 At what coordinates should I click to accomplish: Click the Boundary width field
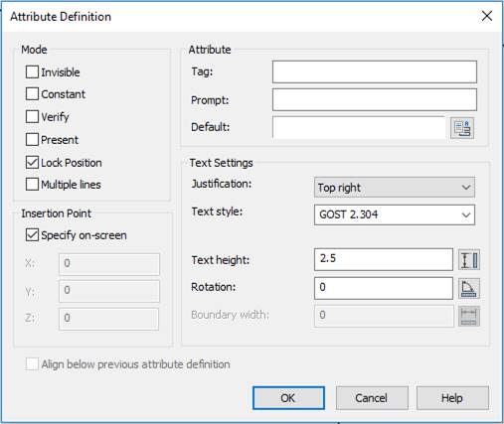point(384,316)
